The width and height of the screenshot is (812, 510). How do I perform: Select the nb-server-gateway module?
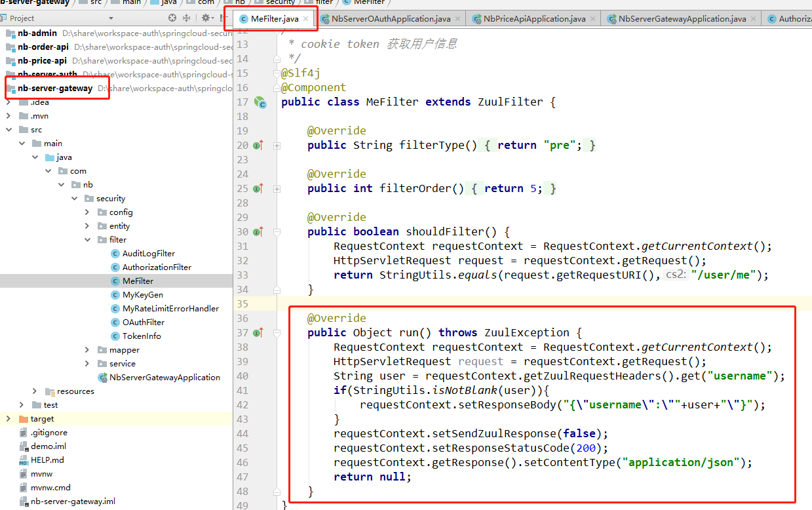click(x=55, y=88)
